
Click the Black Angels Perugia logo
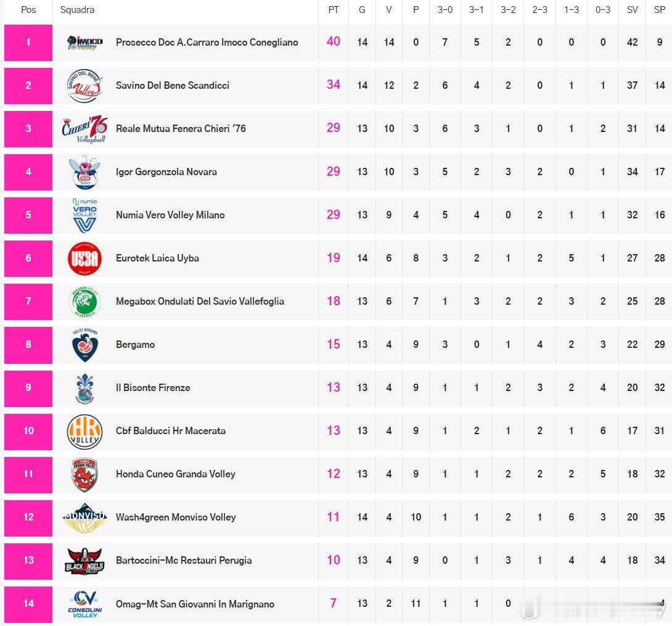point(85,561)
